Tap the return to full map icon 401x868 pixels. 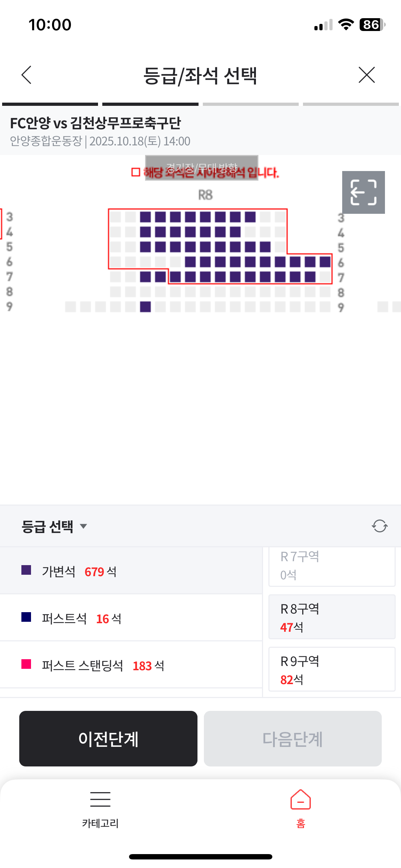363,192
